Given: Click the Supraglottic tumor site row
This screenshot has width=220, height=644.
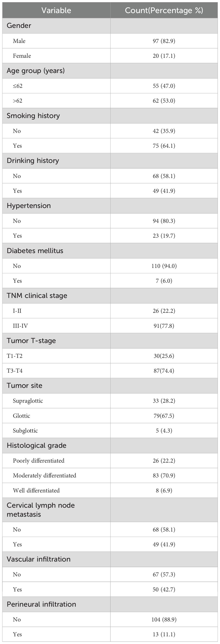Looking at the screenshot, I should point(28,401).
